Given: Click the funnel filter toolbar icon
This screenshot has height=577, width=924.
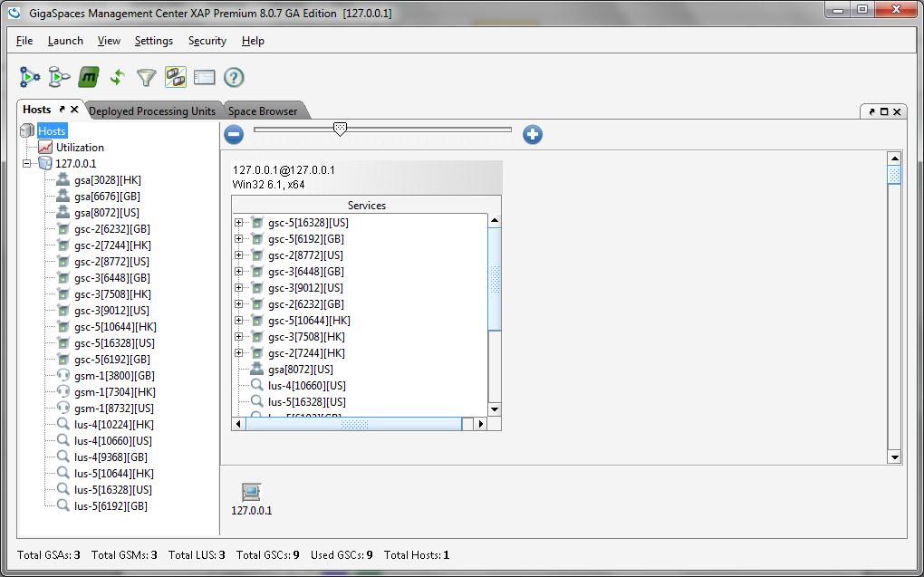Looking at the screenshot, I should (146, 78).
